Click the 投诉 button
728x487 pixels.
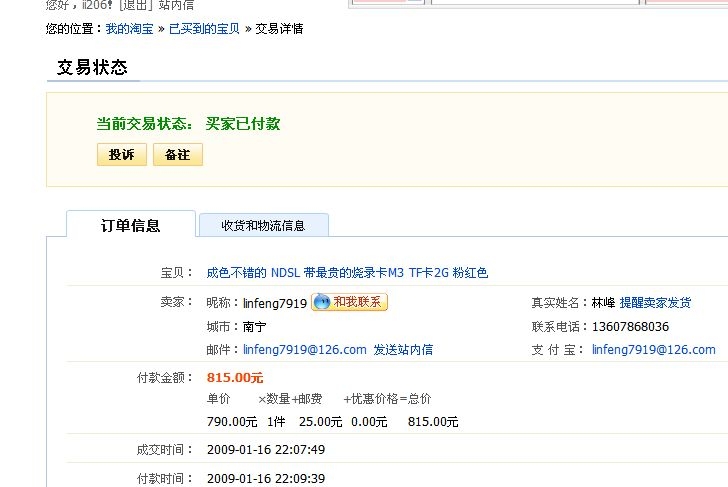point(122,155)
